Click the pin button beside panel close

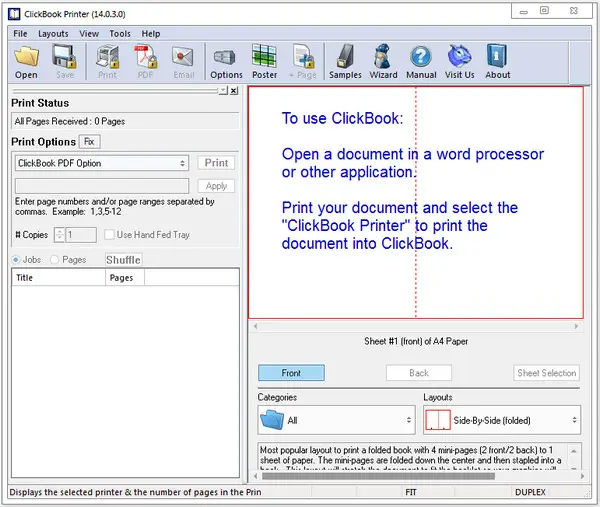pos(223,91)
